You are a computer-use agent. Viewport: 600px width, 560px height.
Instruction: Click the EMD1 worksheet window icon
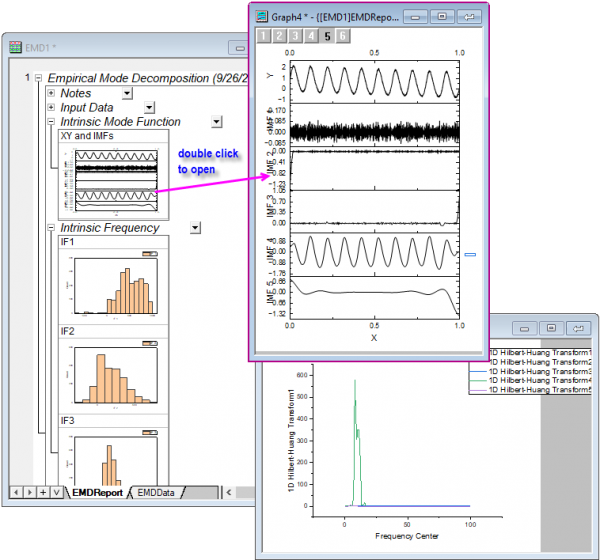click(14, 47)
